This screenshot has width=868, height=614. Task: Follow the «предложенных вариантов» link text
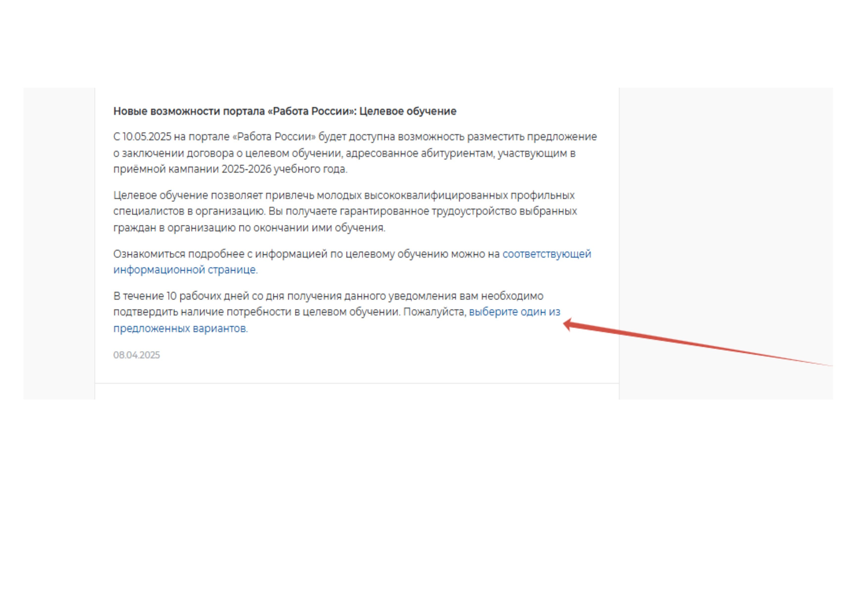(180, 328)
